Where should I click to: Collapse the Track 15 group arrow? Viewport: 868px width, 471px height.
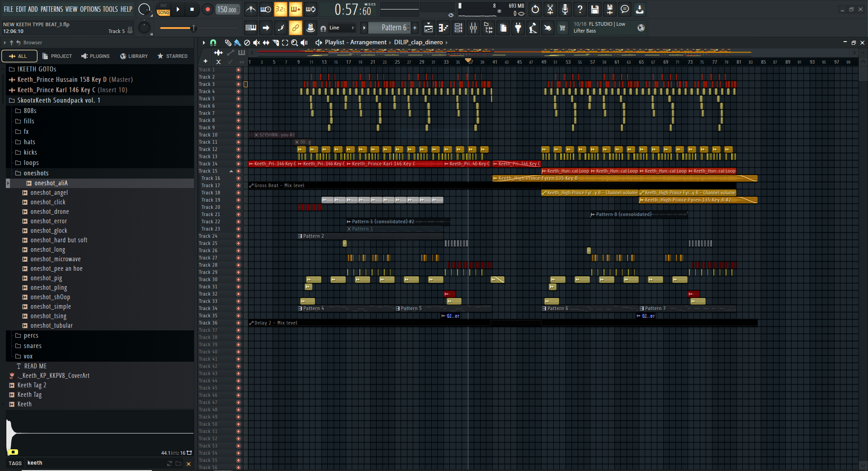pos(231,171)
